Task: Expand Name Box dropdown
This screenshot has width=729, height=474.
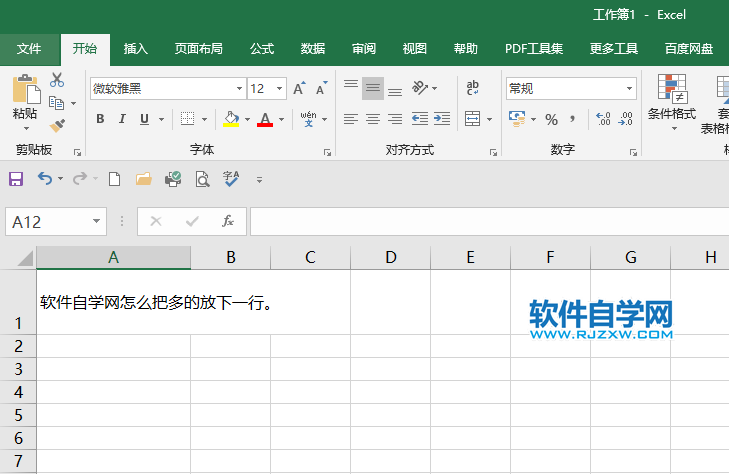Action: coord(96,221)
